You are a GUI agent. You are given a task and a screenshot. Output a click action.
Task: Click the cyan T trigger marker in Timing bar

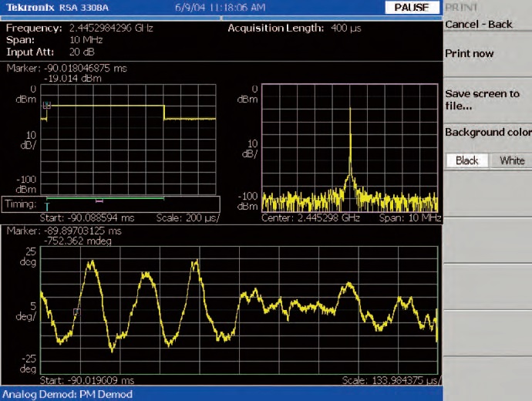click(x=48, y=207)
